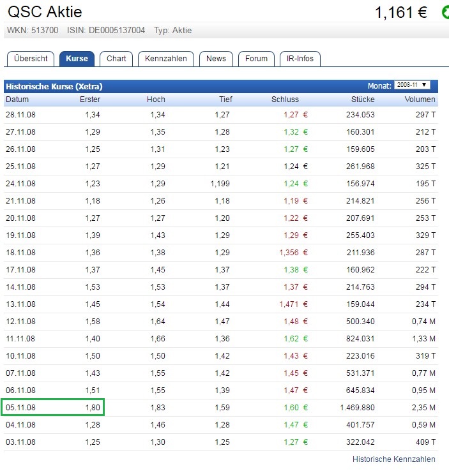The height and width of the screenshot is (476, 449).
Task: Click the Schluss value 1,356 €
Action: point(293,253)
